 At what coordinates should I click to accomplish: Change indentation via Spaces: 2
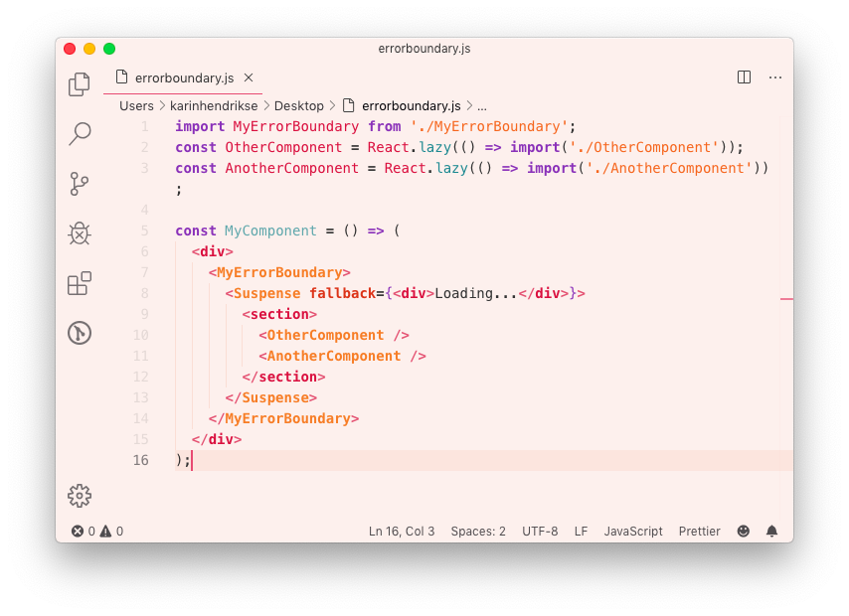[478, 532]
